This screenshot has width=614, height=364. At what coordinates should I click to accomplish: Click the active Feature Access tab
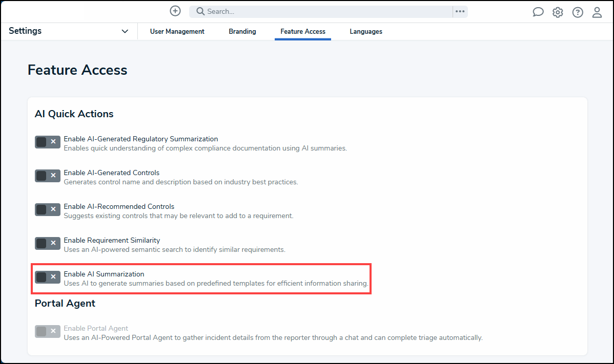click(x=302, y=31)
